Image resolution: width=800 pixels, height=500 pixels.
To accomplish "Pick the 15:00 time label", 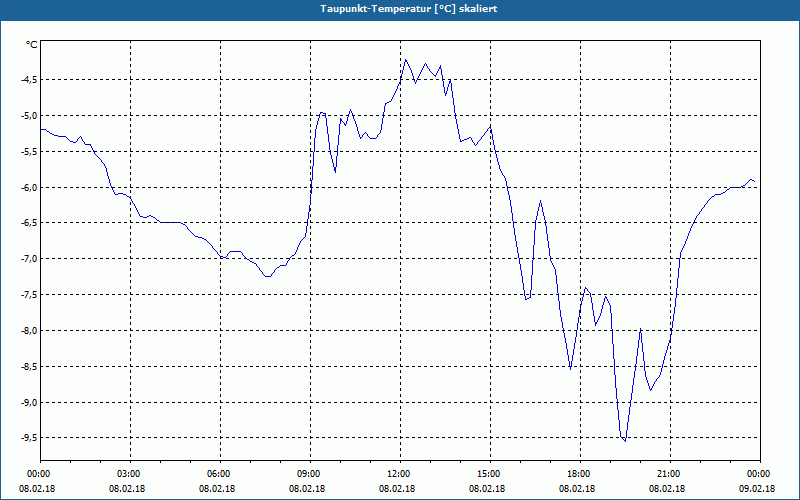I will (x=487, y=474).
